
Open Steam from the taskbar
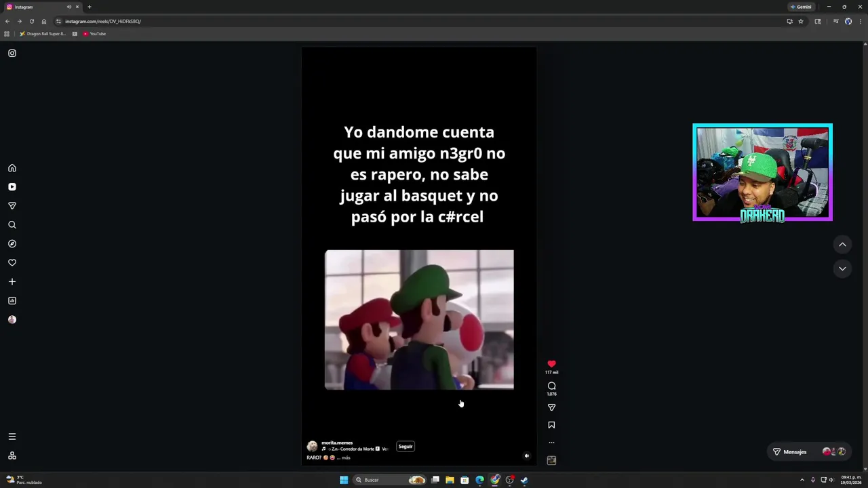pos(524,480)
